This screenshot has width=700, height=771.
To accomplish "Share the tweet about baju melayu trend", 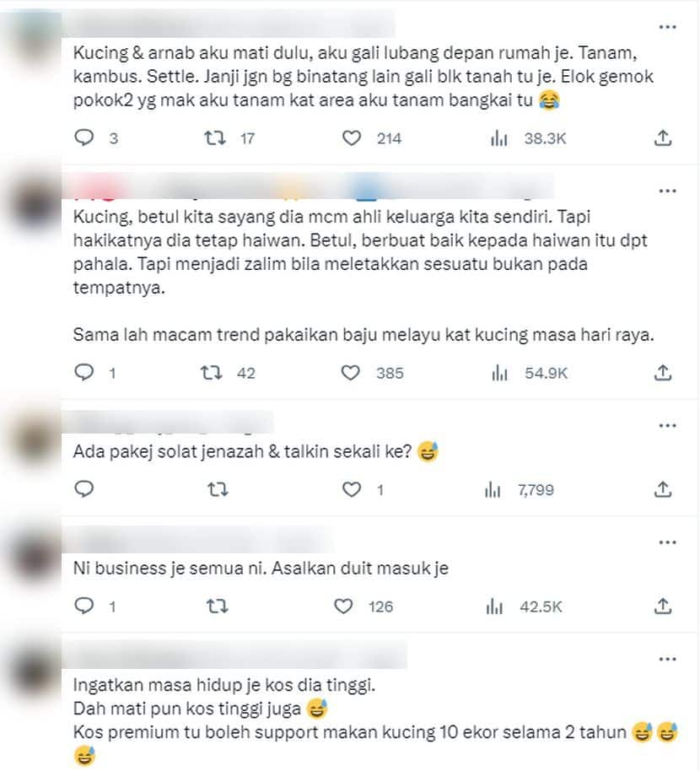I will (x=663, y=373).
